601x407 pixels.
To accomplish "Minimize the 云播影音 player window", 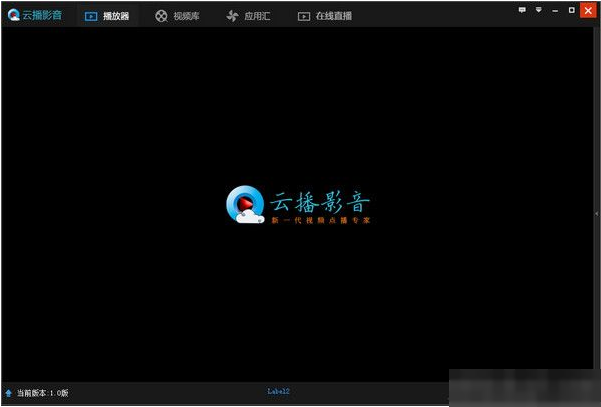I will click(555, 10).
